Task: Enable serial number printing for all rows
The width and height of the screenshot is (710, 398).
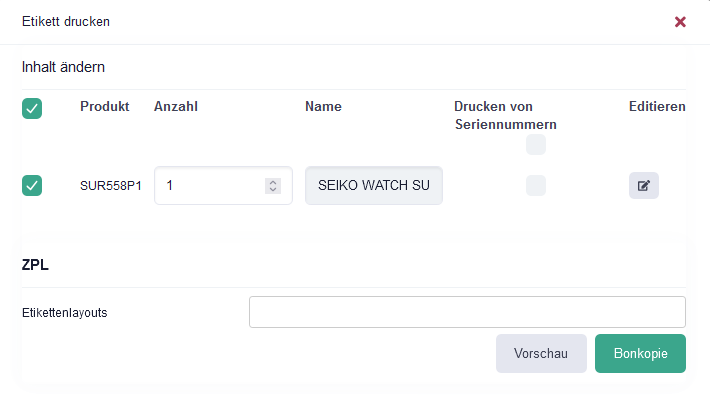Action: pos(536,144)
